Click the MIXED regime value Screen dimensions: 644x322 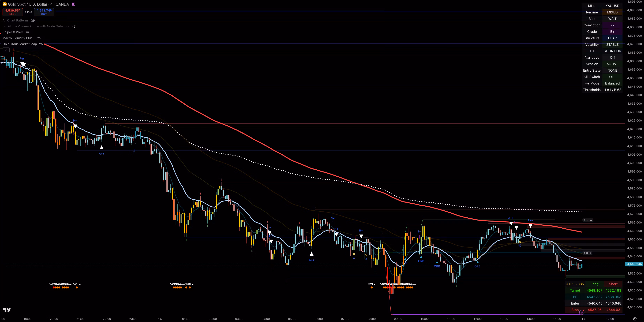tap(612, 12)
